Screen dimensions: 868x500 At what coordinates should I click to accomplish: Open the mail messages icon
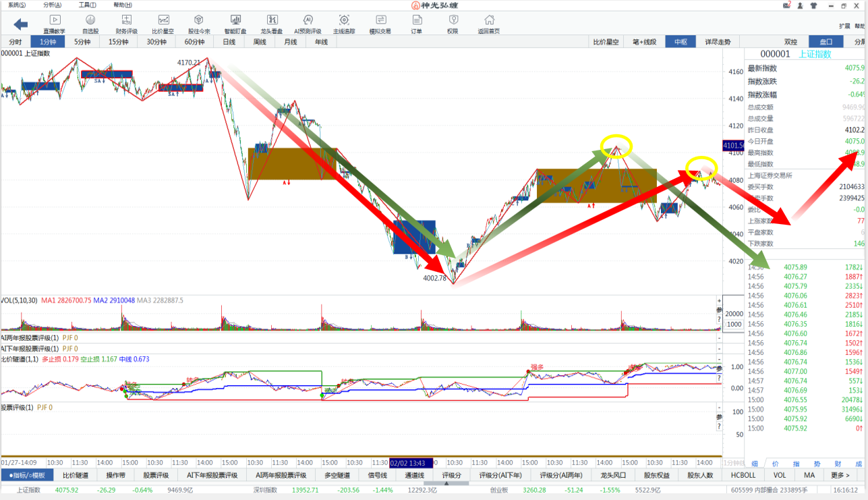787,5
